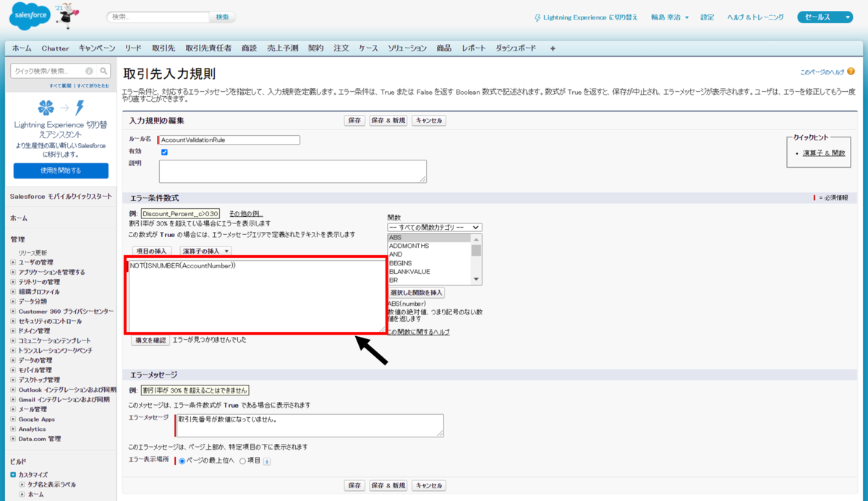Collapse the カスタマイズ node

click(13, 474)
